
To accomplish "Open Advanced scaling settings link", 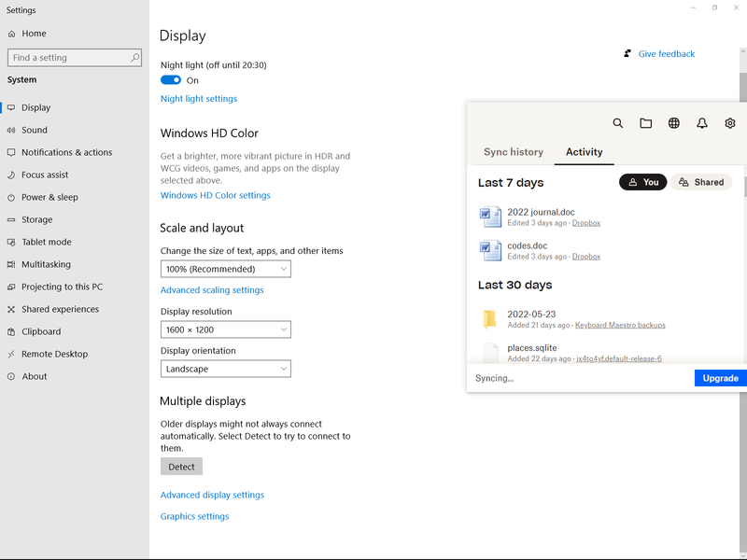I will pos(212,290).
